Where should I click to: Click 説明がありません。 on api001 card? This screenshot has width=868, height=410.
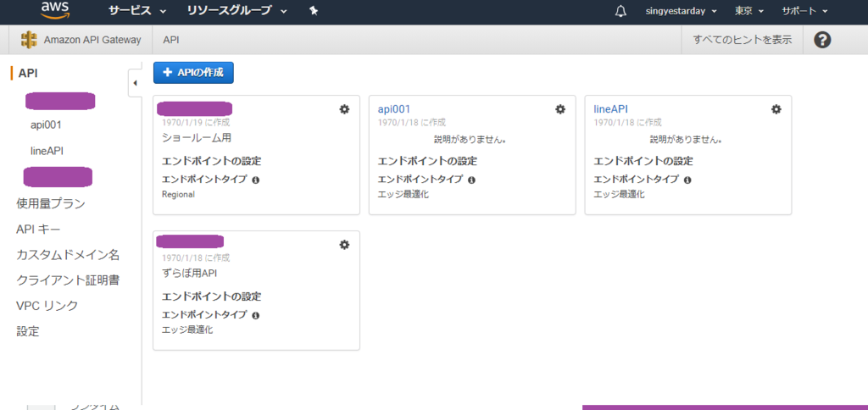(x=472, y=140)
